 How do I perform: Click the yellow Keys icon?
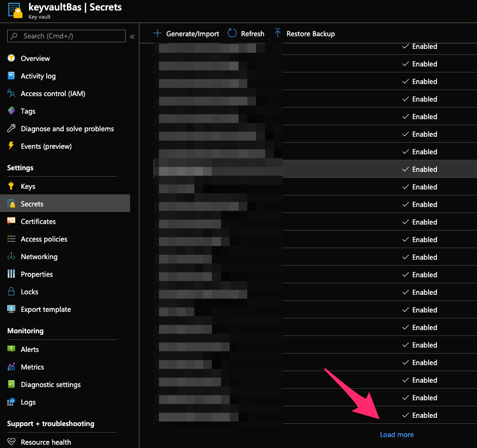11,186
